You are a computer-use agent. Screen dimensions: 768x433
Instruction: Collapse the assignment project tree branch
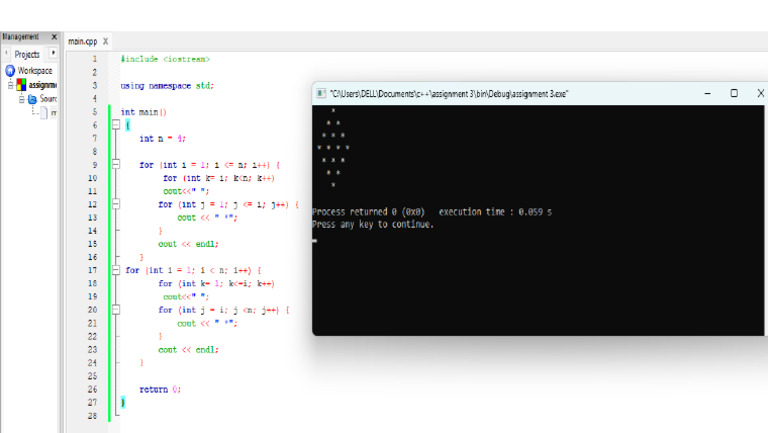[10, 85]
